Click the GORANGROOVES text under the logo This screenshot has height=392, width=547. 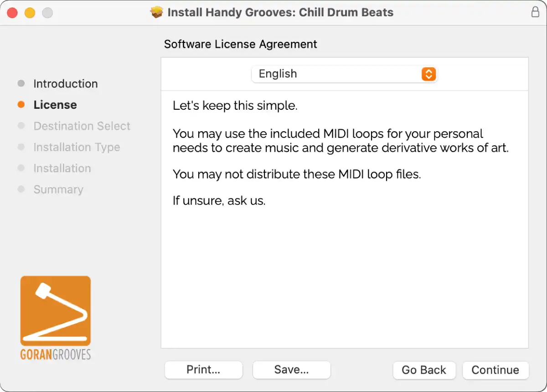point(56,355)
